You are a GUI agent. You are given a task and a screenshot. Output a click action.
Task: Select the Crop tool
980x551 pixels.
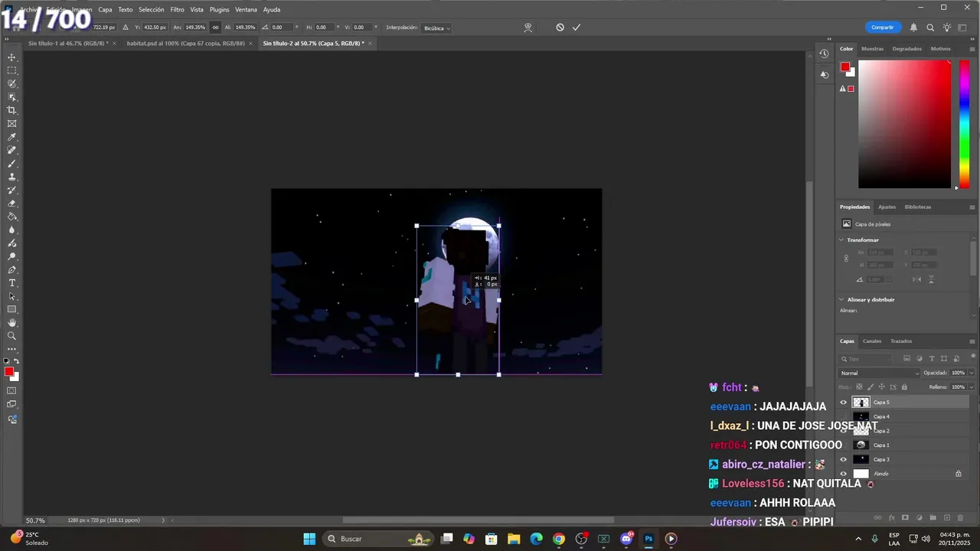pos(11,110)
